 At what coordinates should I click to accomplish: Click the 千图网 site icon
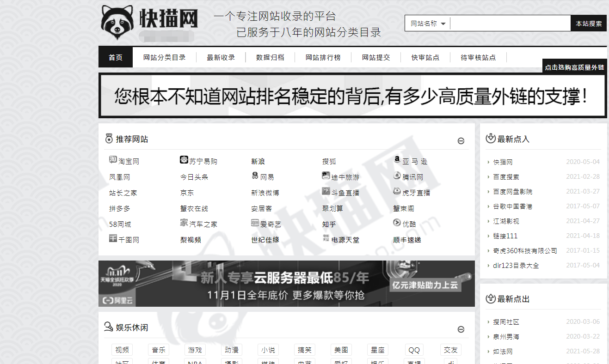click(113, 238)
